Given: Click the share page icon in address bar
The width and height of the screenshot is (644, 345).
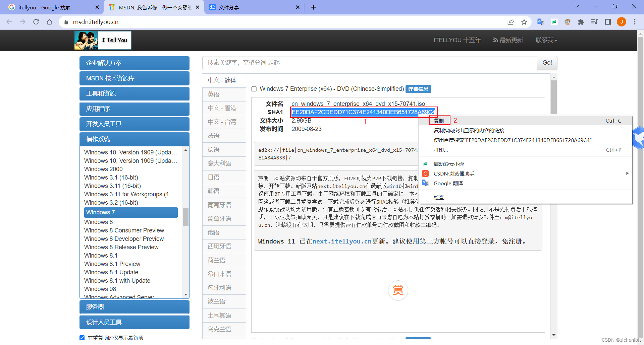Looking at the screenshot, I should coord(511,22).
